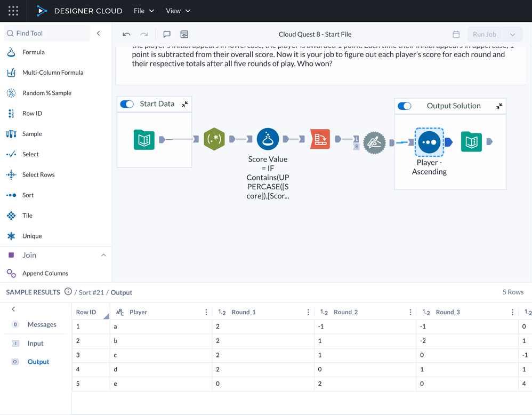
Task: Open the apps grid launcher
Action: 13,11
